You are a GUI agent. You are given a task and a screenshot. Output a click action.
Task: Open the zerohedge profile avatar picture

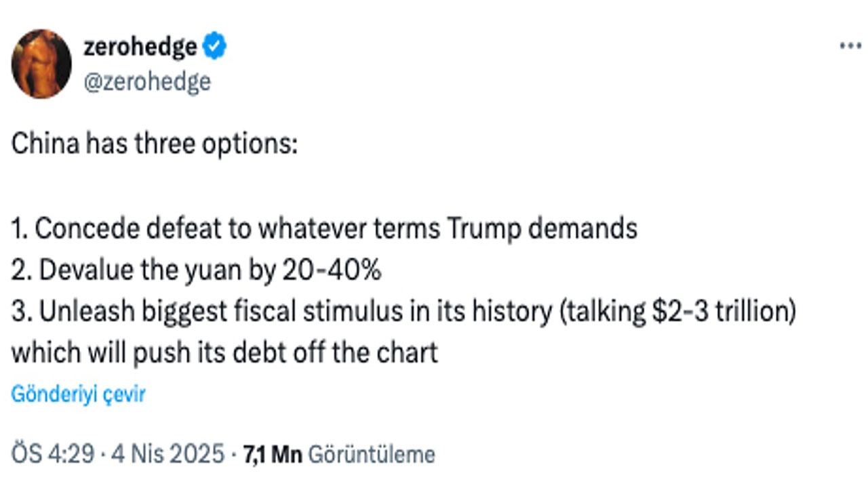[41, 64]
